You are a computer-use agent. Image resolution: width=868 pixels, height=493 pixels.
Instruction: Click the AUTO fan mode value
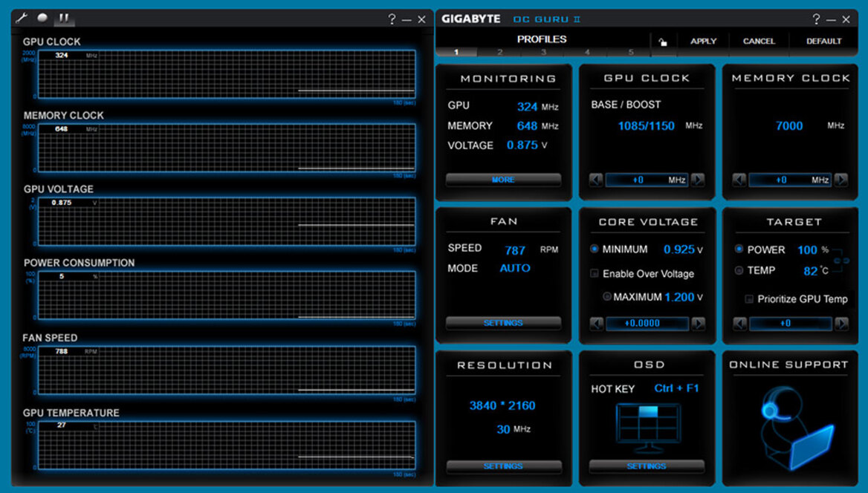[x=515, y=268]
